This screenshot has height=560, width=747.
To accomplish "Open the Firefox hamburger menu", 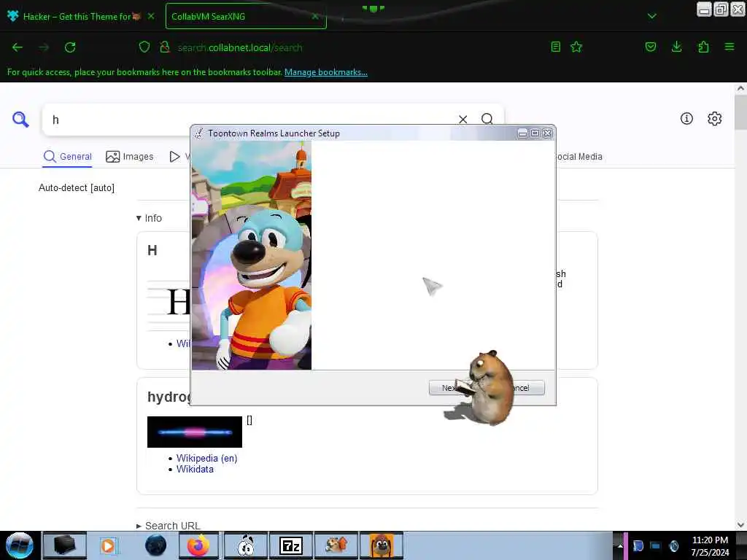I will 729,47.
